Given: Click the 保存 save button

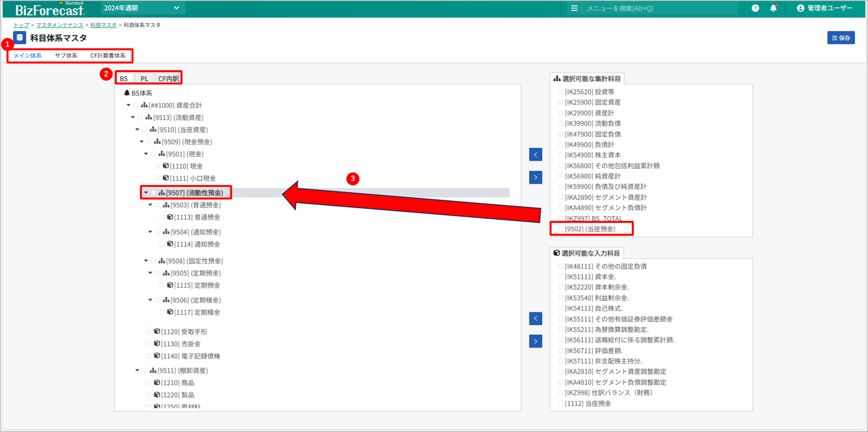Looking at the screenshot, I should [840, 38].
